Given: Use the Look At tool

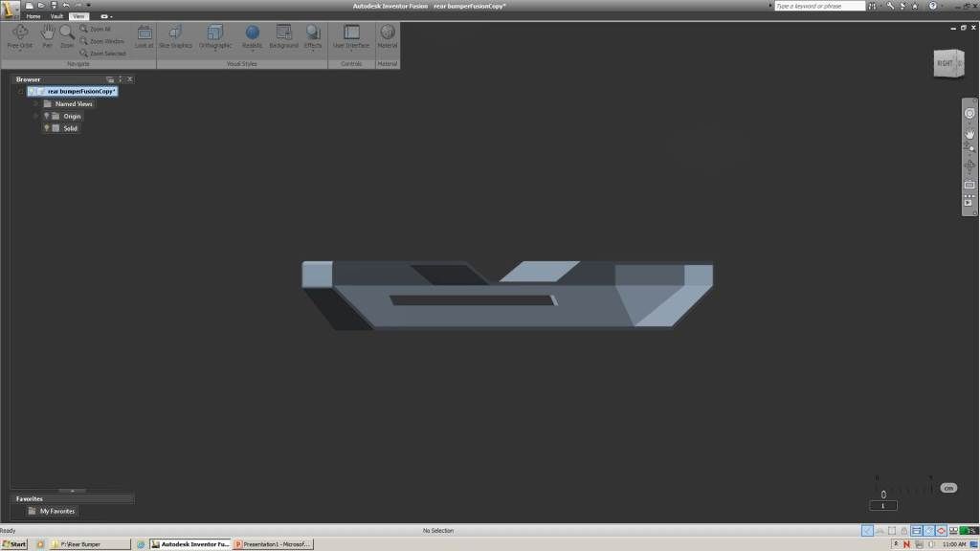Looking at the screenshot, I should [x=144, y=36].
